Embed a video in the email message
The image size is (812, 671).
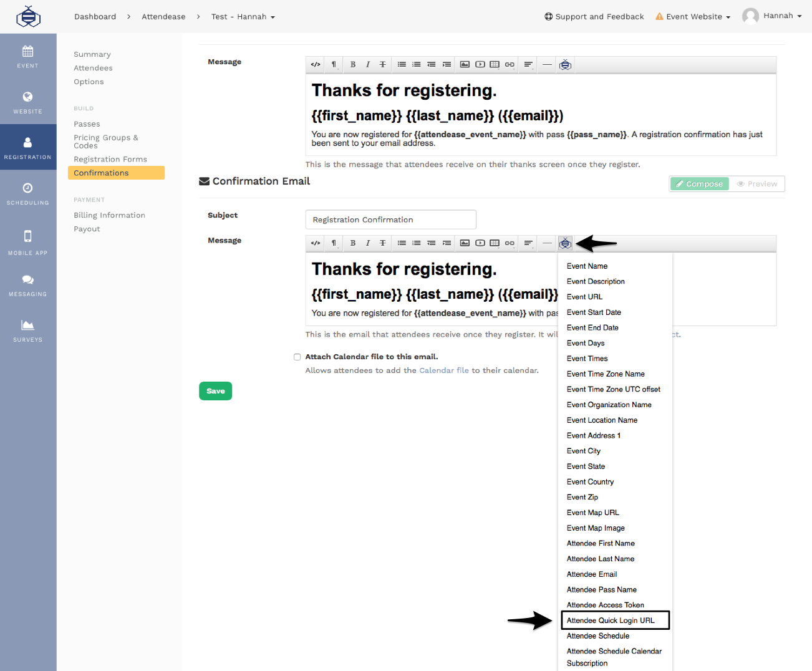click(480, 243)
